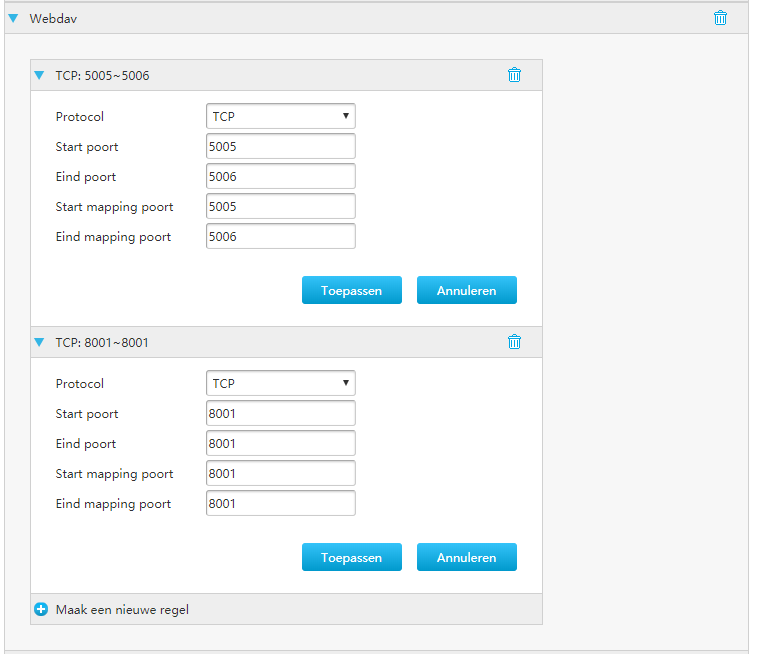Viewport: 766px width, 654px height.
Task: Collapse the Webdav section
Action: (x=13, y=19)
